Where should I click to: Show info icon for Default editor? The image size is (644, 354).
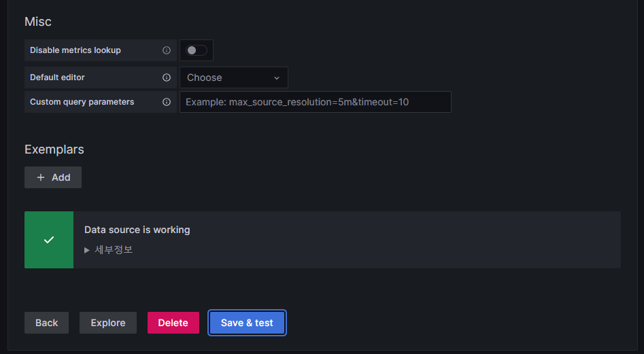[x=167, y=77]
